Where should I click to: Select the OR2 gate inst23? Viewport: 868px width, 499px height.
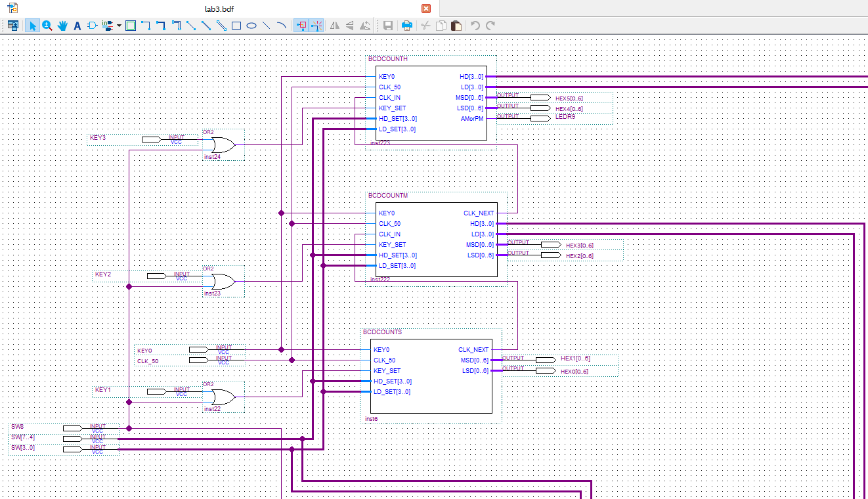(x=223, y=281)
